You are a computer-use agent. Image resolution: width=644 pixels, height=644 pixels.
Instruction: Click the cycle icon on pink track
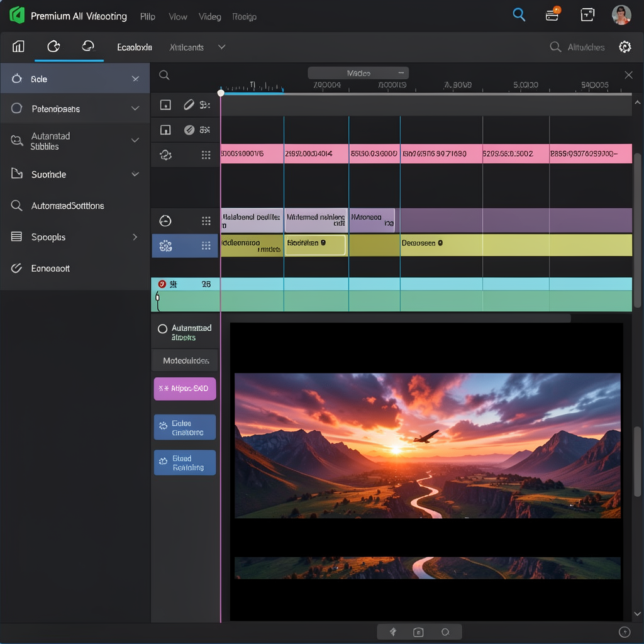click(x=165, y=155)
